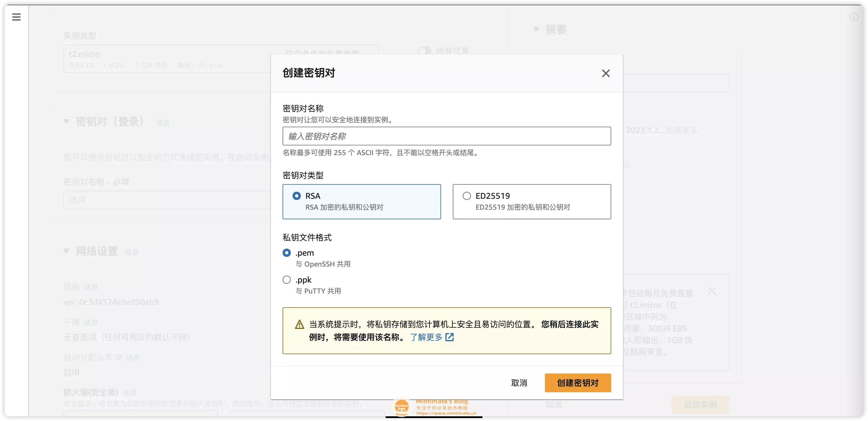This screenshot has height=421, width=868.
Task: Click the vpc-0c3d4374e9ed90ab9 network text
Action: coord(111,302)
